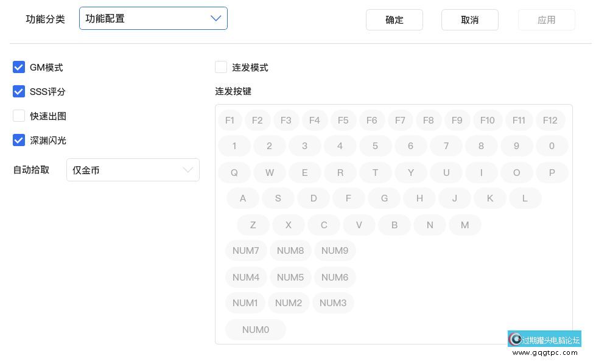
Task: Pick the L key button
Action: [x=525, y=198]
